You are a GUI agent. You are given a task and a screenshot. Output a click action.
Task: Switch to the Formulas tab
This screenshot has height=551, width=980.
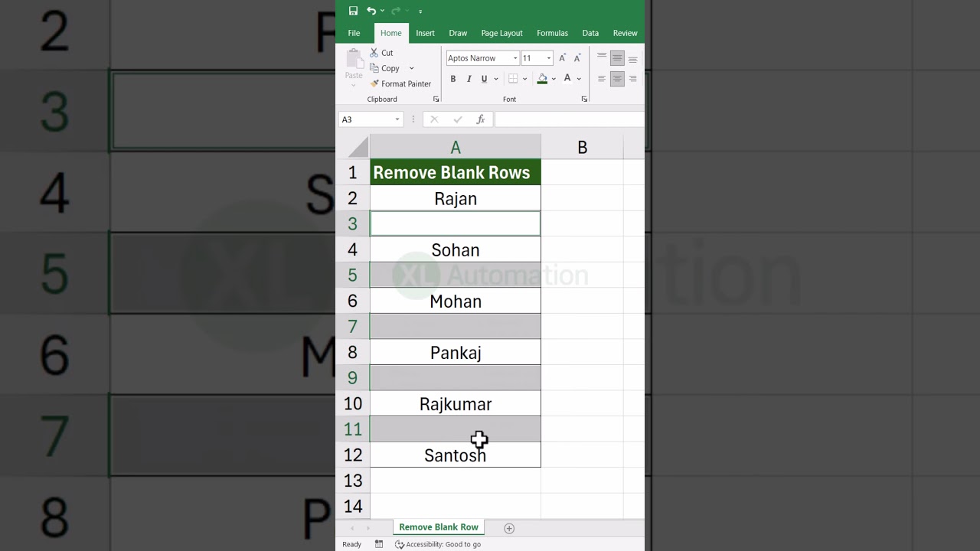tap(552, 33)
